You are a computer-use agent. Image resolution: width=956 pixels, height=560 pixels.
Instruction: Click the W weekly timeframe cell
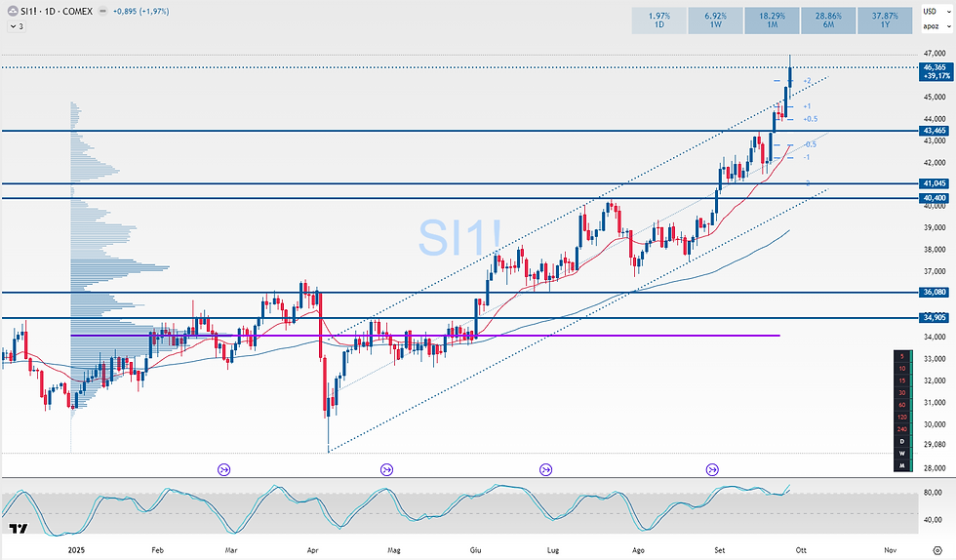click(x=902, y=454)
